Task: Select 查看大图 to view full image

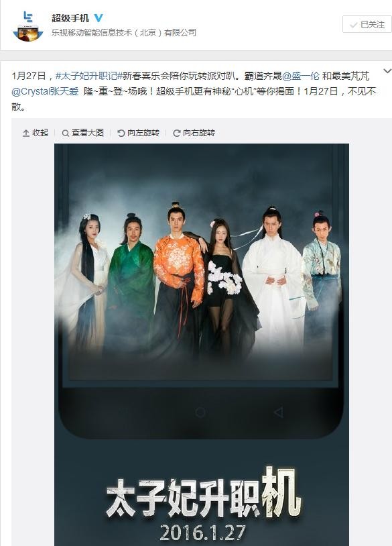Action: coord(83,133)
